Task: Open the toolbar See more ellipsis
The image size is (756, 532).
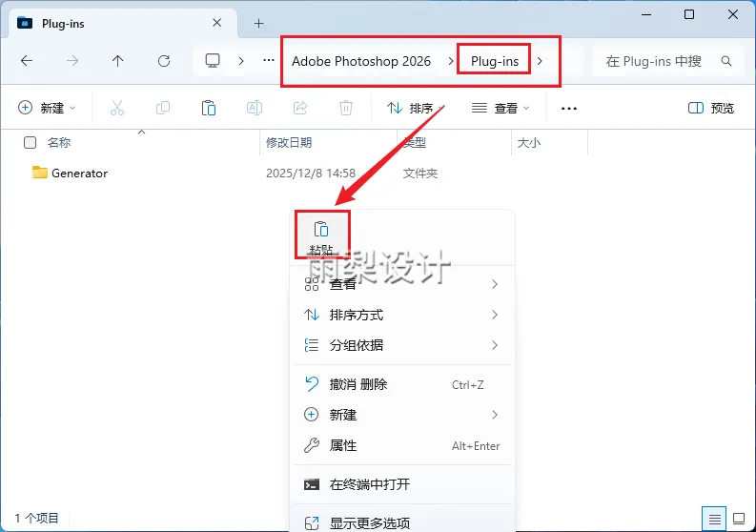Action: click(x=569, y=109)
